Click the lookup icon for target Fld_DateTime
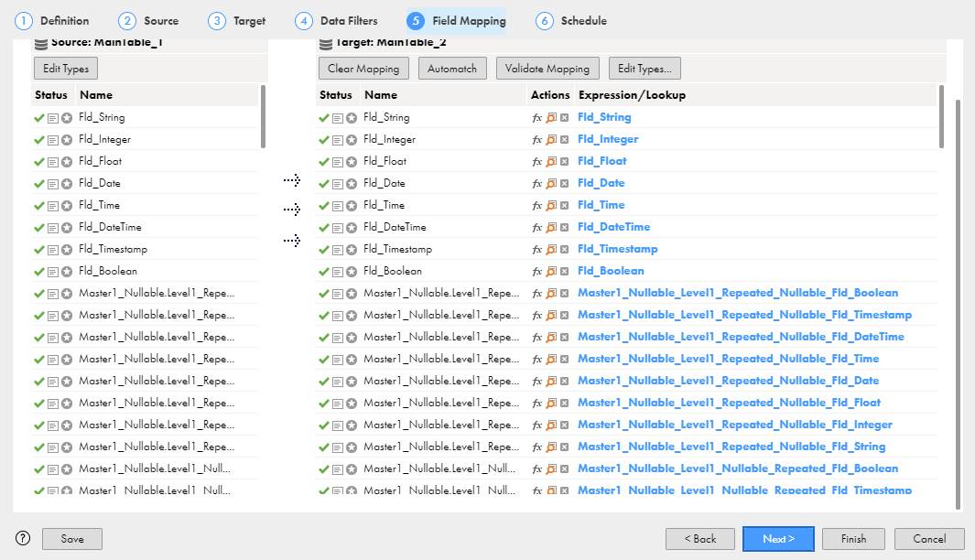 [x=551, y=227]
